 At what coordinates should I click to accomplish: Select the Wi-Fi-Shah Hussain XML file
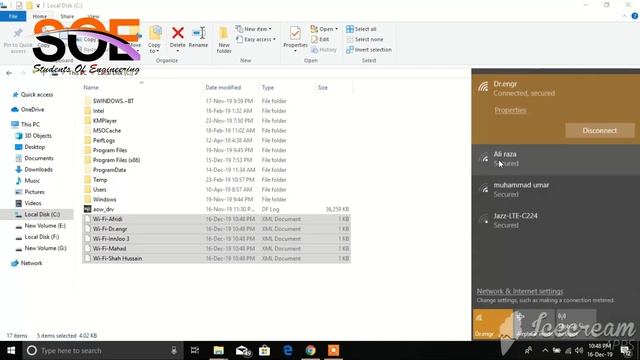pyautogui.click(x=216, y=258)
